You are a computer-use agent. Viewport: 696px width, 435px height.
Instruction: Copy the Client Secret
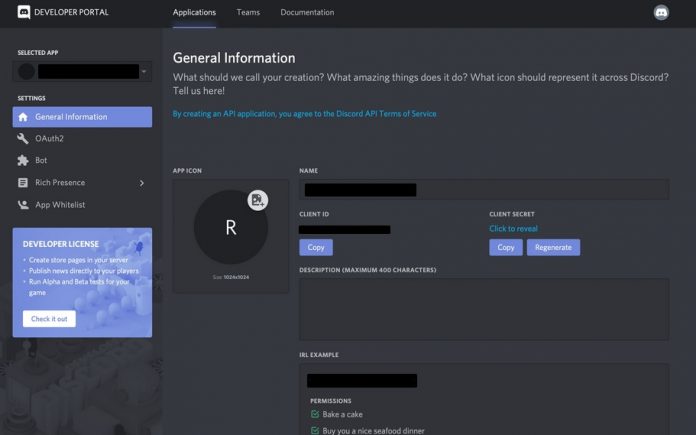[506, 247]
